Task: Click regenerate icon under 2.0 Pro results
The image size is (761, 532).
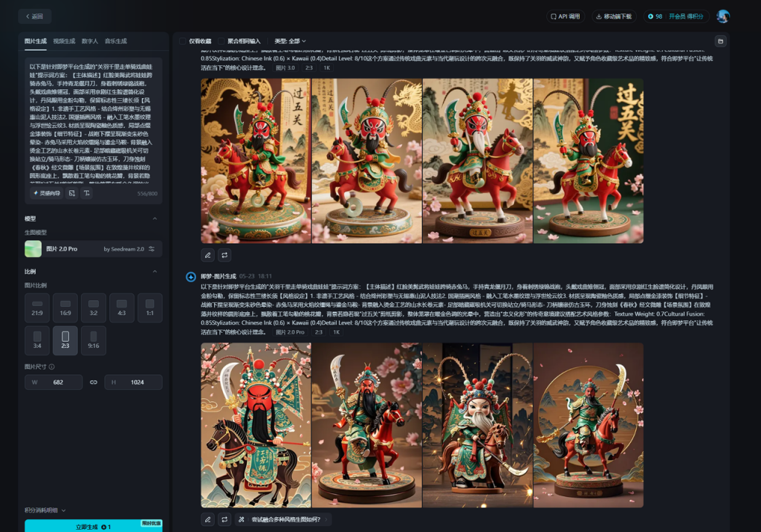Action: tap(224, 519)
